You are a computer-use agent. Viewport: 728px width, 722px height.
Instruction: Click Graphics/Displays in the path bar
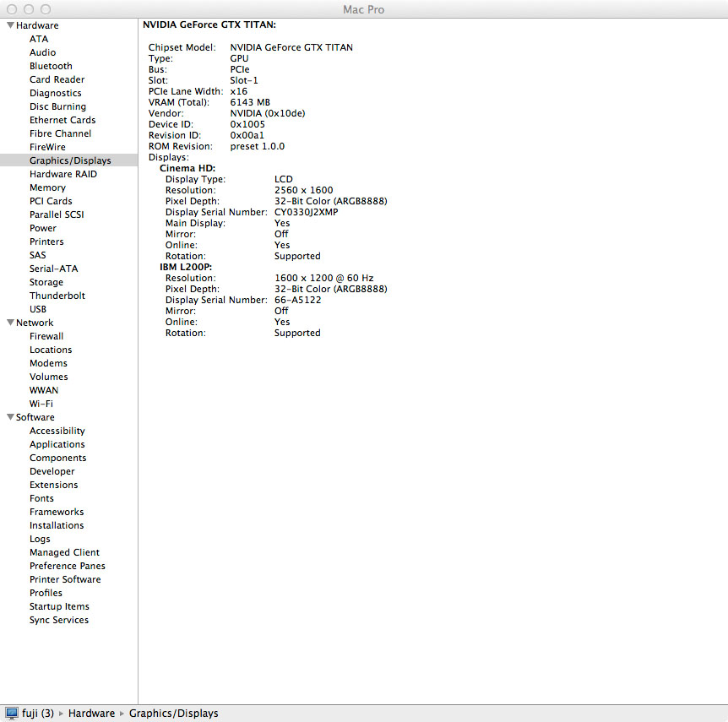174,713
